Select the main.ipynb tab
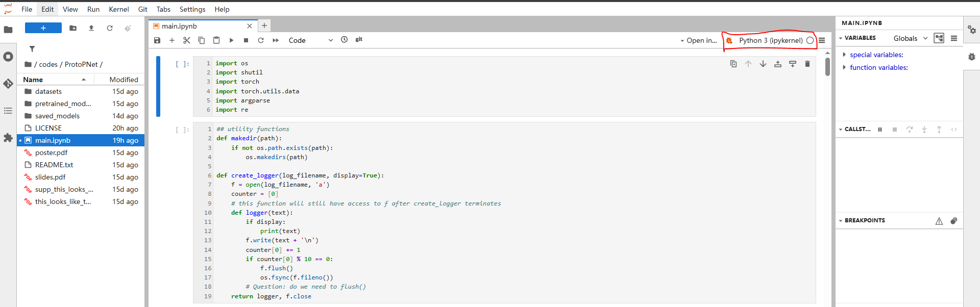 coord(179,26)
